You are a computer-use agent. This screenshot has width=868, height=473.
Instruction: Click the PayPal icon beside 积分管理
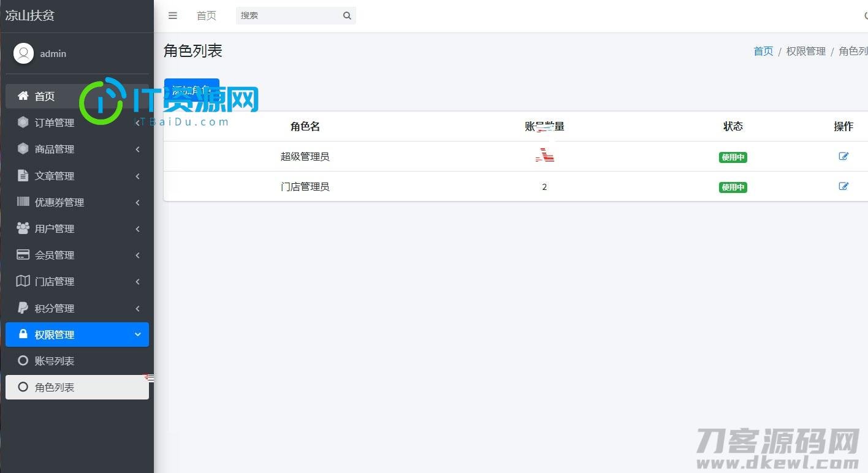tap(23, 308)
